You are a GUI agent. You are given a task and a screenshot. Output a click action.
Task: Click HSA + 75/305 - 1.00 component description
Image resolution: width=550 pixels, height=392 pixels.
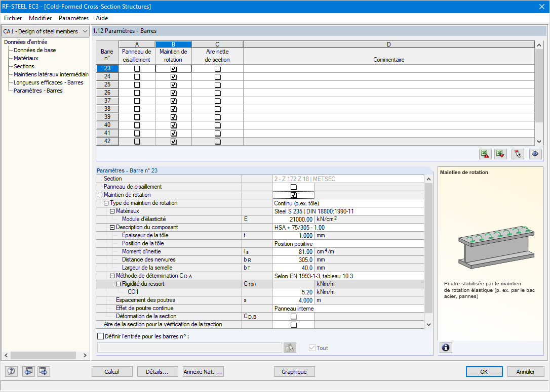(x=348, y=227)
